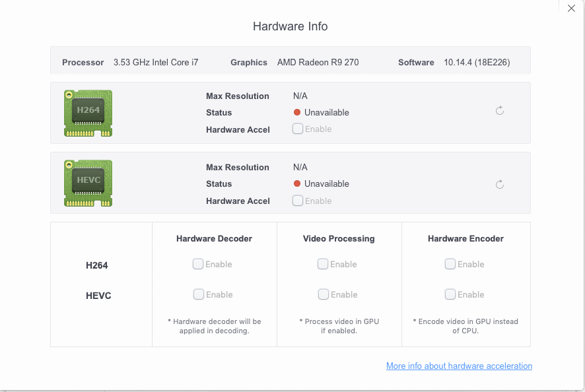This screenshot has height=392, width=585.
Task: Click the 'Processor' label
Action: 83,62
